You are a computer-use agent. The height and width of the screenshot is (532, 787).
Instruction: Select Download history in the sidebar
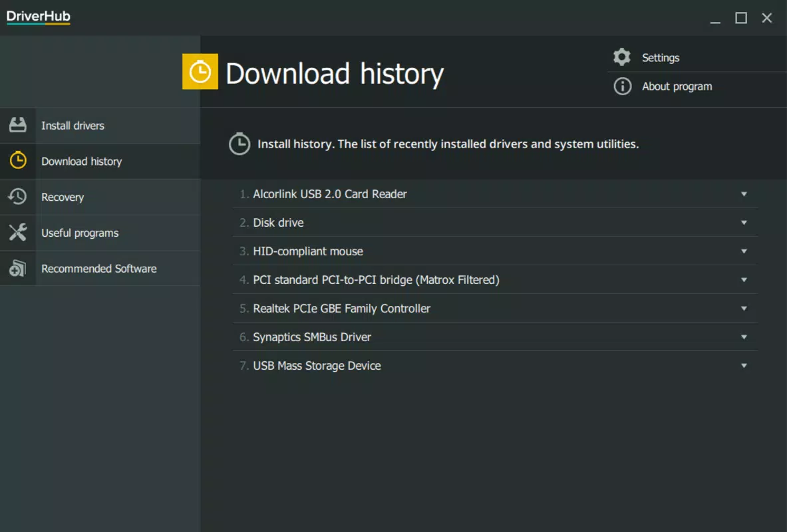pos(100,161)
